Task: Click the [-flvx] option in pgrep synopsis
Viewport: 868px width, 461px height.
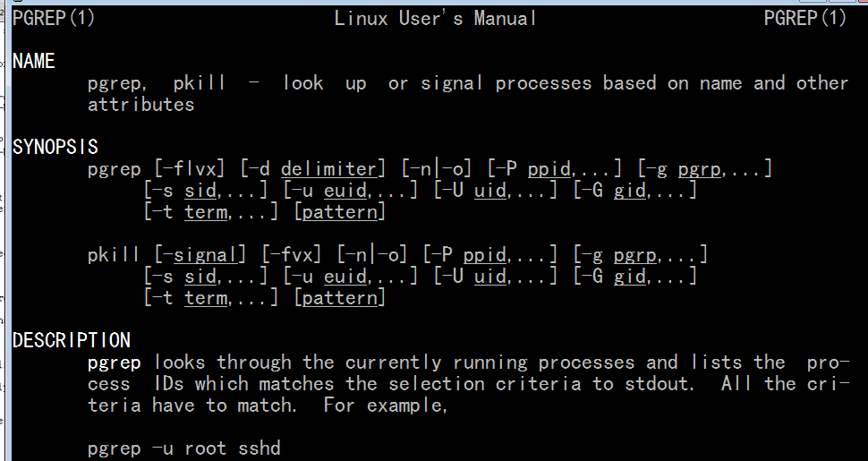Action: pos(190,168)
